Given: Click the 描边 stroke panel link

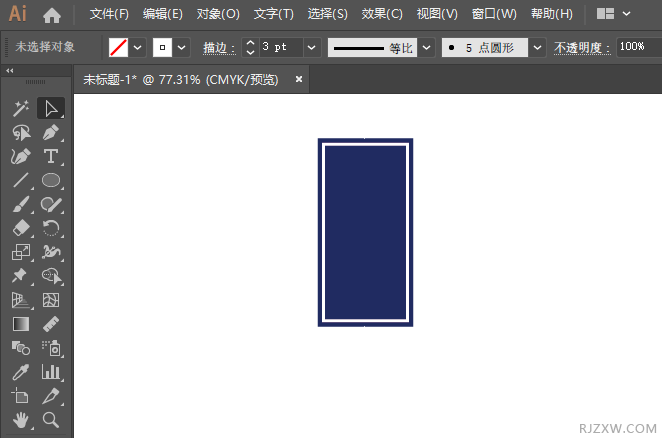Looking at the screenshot, I should click(x=219, y=47).
